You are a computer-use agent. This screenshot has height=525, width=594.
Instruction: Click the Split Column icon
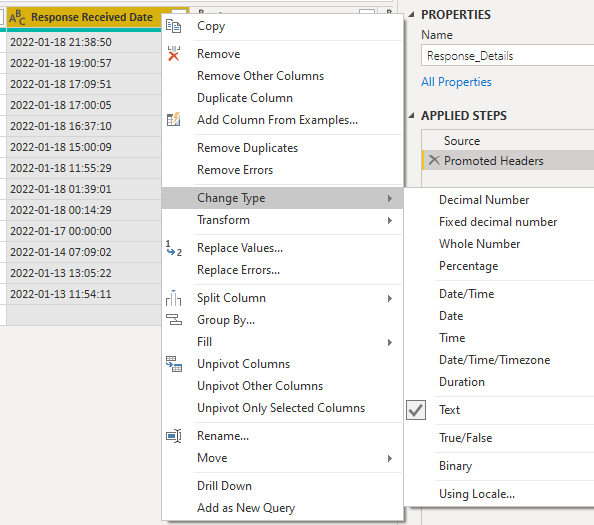(174, 298)
